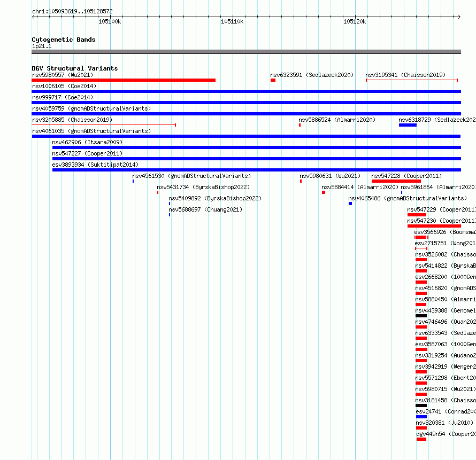This screenshot has width=476, height=460.
Task: Click the 1p21.1 cytogenetic band bar
Action: 246,52
